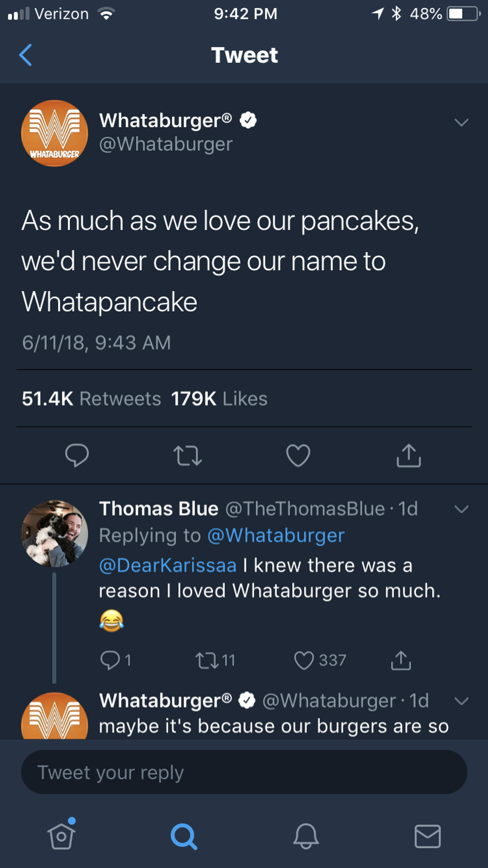The height and width of the screenshot is (868, 488).
Task: Open tweet options chevron for main tweet
Action: [462, 123]
